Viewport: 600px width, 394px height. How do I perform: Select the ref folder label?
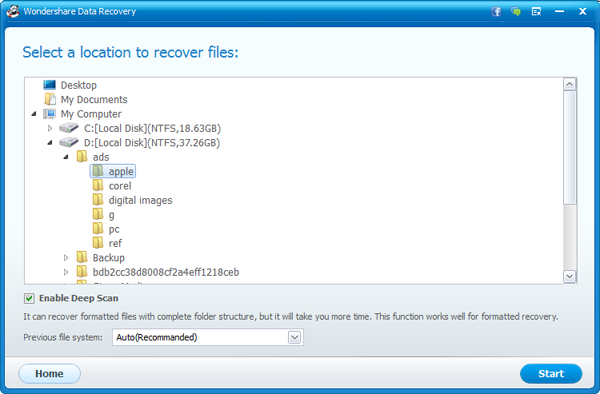coord(115,243)
